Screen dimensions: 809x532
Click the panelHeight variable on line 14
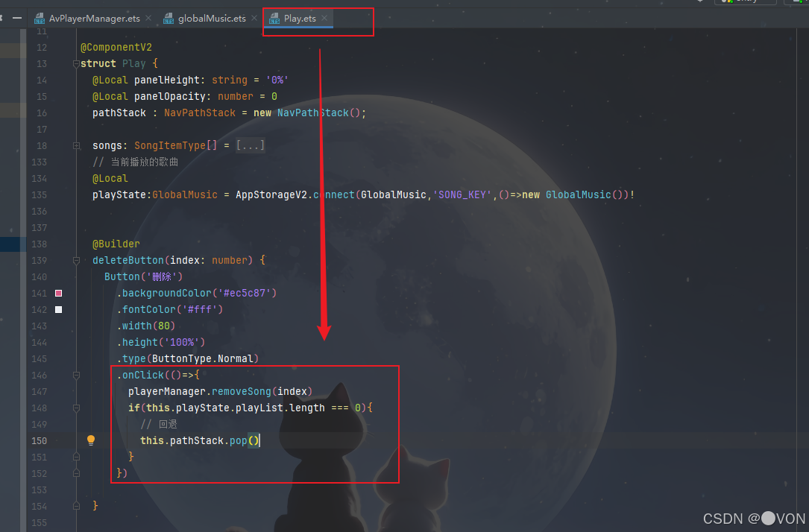click(167, 80)
